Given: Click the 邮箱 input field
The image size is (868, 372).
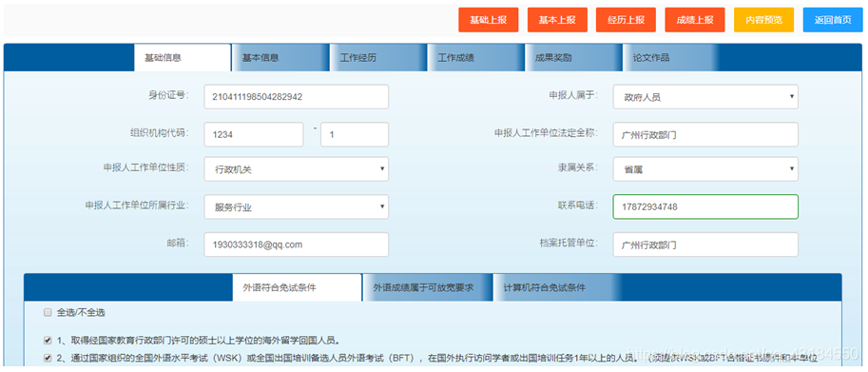Looking at the screenshot, I should point(297,245).
